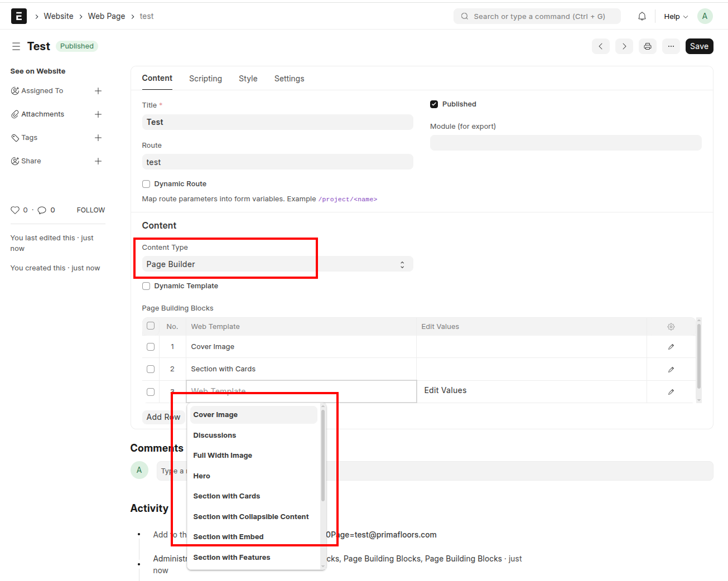728x581 pixels.
Task: Focus the search or command bar
Action: tap(537, 16)
